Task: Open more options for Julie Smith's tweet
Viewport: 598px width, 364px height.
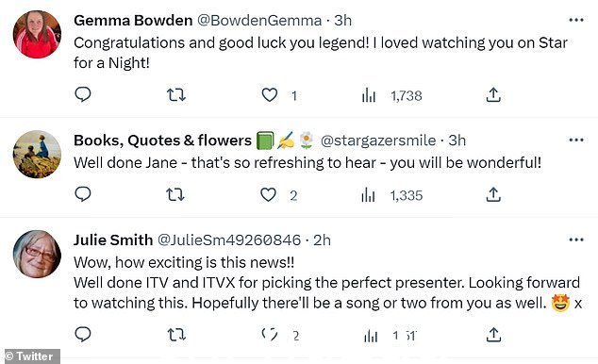Action: coord(576,240)
